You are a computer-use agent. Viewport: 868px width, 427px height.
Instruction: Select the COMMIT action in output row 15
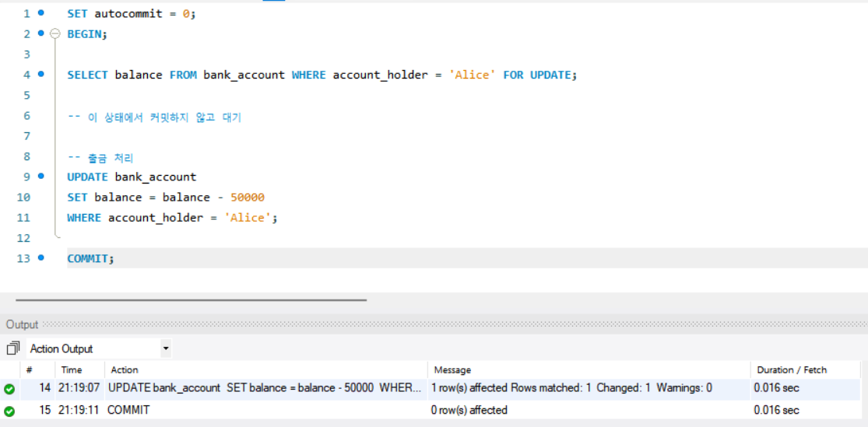click(x=128, y=411)
